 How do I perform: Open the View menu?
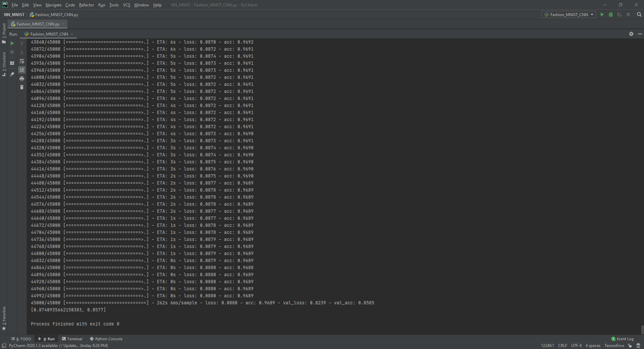(37, 5)
